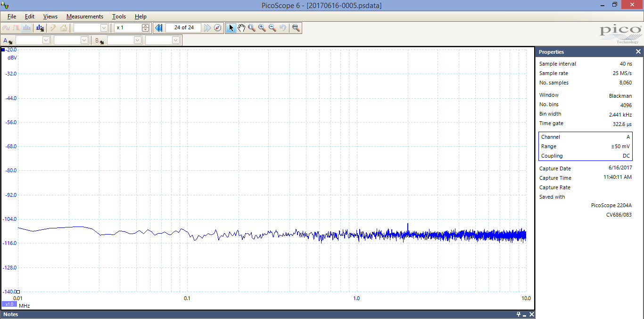Switch to Scope mode icon
This screenshot has height=319, width=644.
(x=6, y=28)
